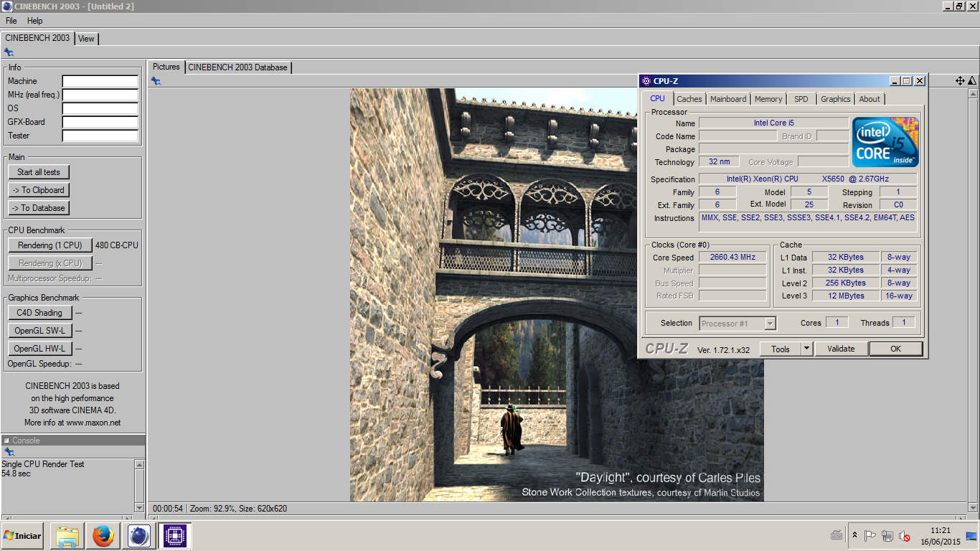Viewport: 980px width, 551px height.
Task: Open the Iniciar start button
Action: [22, 536]
